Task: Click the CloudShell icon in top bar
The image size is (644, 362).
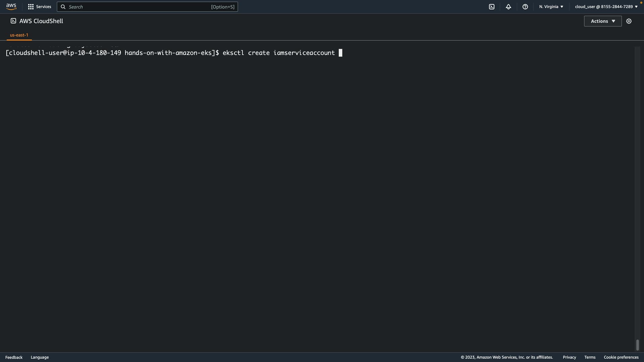Action: pyautogui.click(x=492, y=7)
